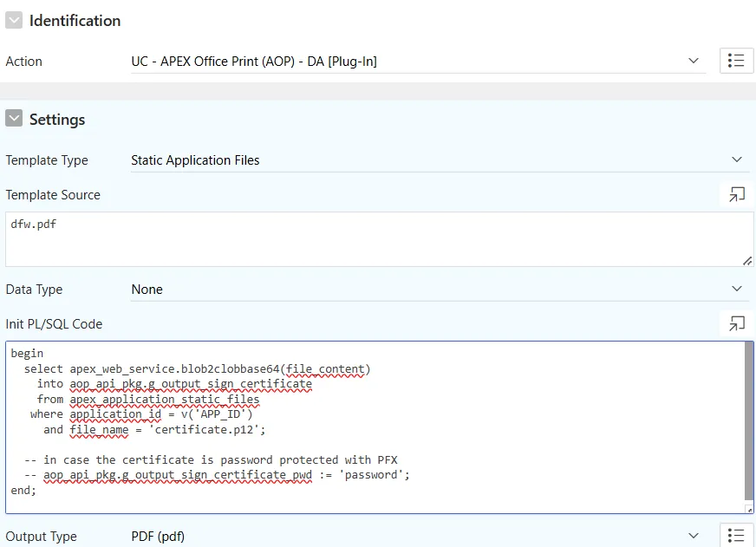Click the PL/SQL code area resize corner
The image size is (756, 547).
tap(749, 509)
